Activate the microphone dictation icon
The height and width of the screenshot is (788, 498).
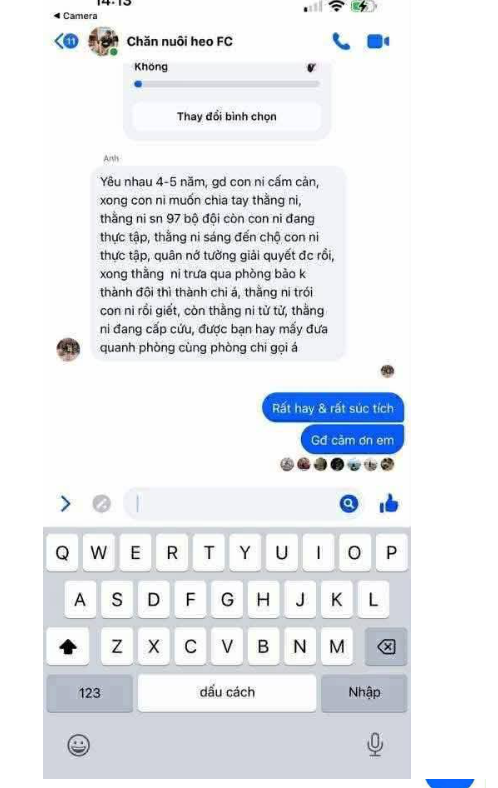pyautogui.click(x=375, y=744)
